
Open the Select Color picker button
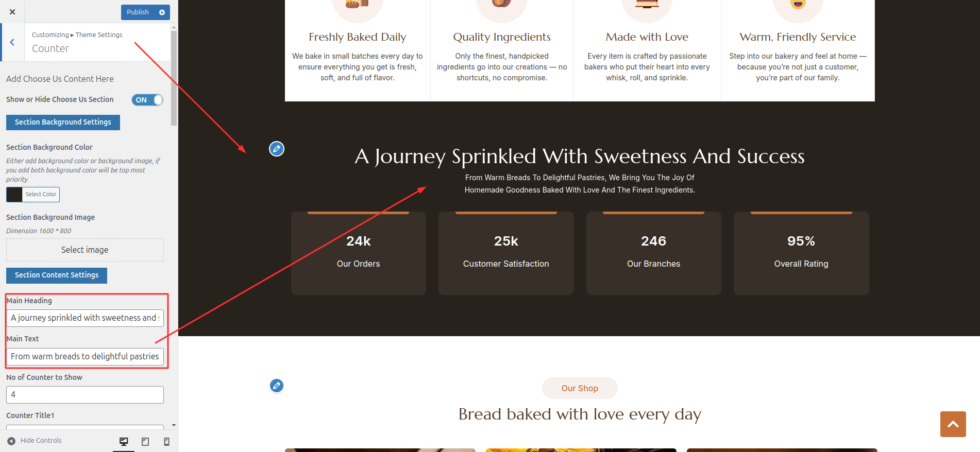(41, 194)
